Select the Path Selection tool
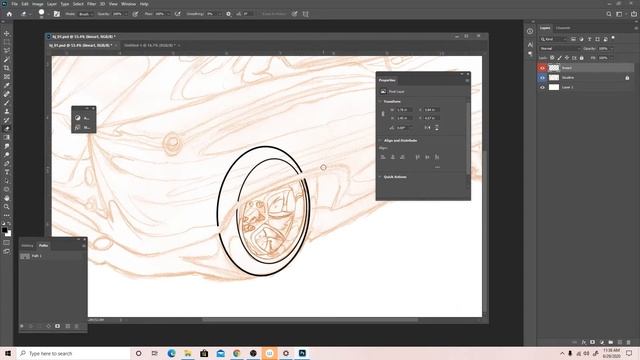Viewport: 640px width, 360px height. 7,181
